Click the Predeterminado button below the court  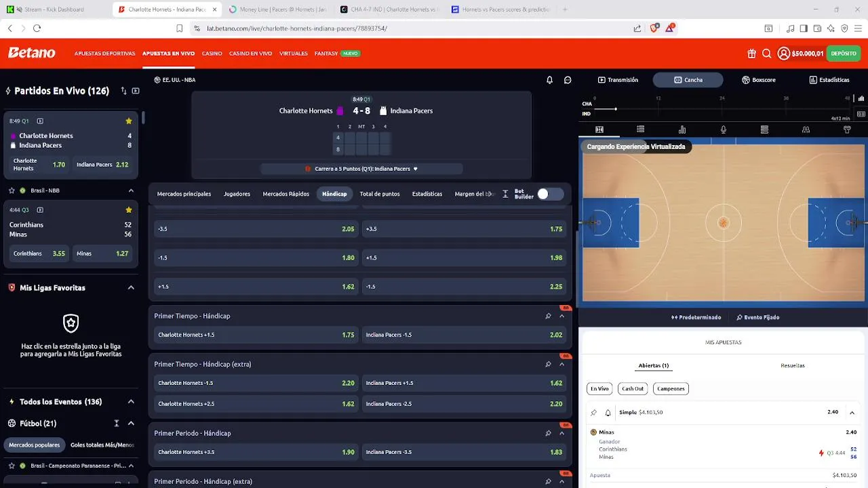pos(696,317)
